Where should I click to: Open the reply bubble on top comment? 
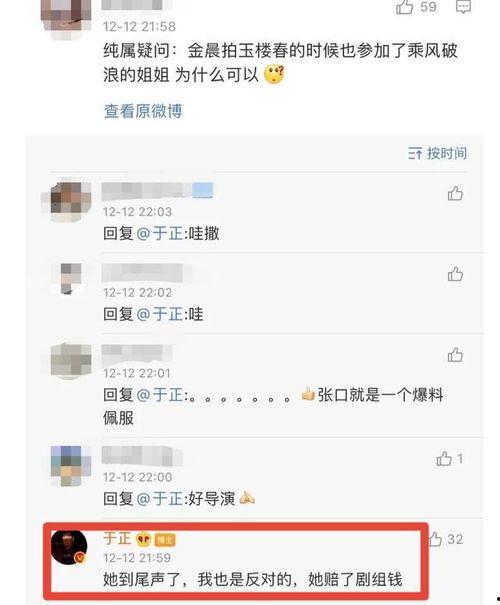463,6
